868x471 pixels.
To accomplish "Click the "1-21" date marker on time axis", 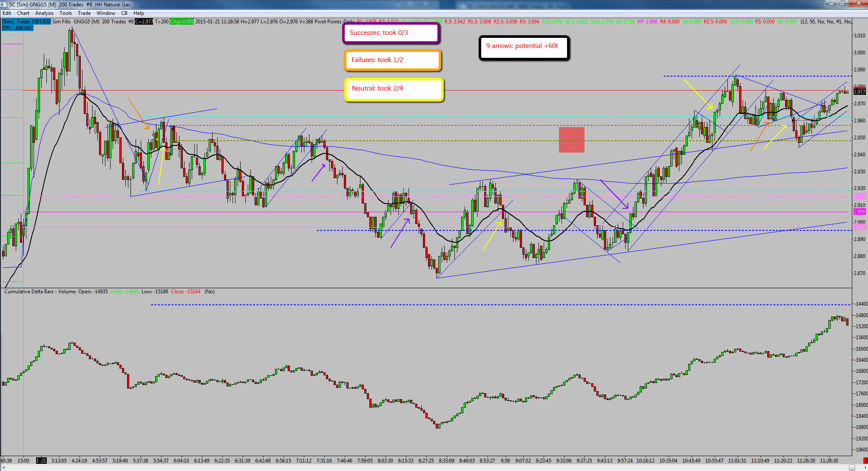I will pyautogui.click(x=41, y=461).
